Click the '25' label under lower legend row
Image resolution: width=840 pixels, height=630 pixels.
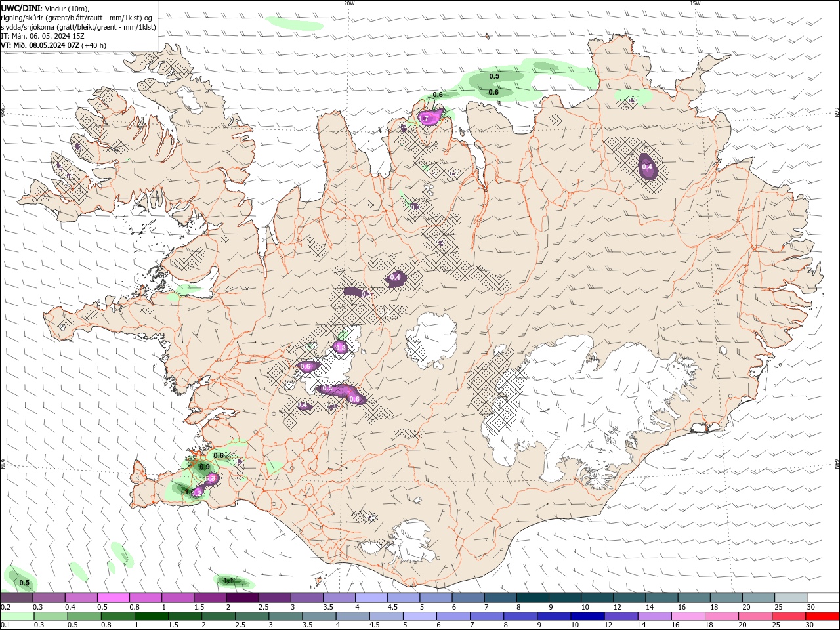[776, 625]
